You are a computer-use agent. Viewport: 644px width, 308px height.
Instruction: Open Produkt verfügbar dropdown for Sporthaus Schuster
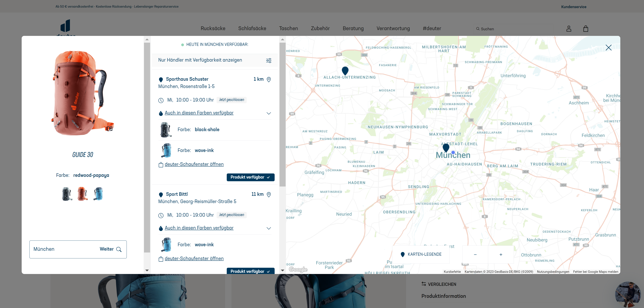[x=250, y=177]
